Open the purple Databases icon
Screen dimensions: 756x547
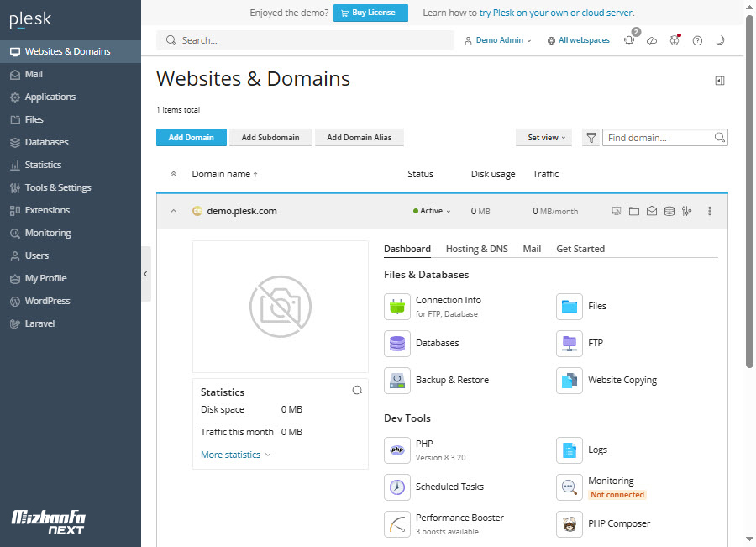pos(397,344)
